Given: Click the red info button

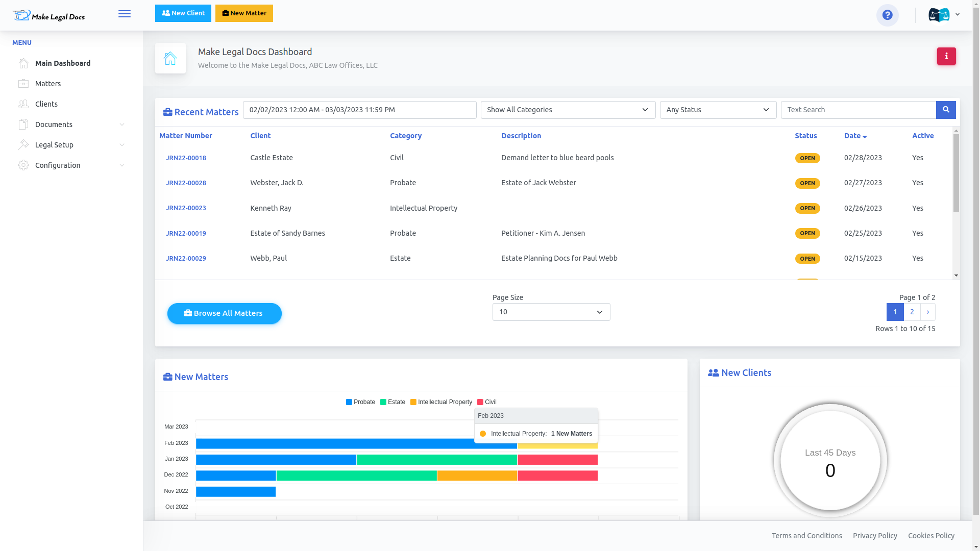Looking at the screenshot, I should 946,56.
